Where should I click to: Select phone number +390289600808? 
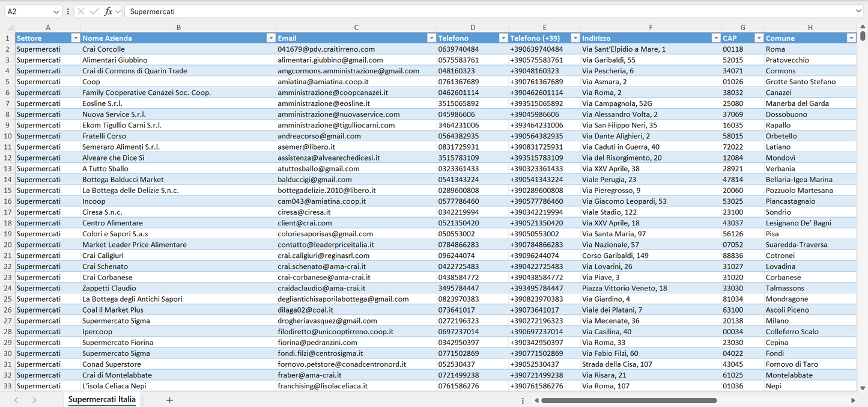click(544, 190)
